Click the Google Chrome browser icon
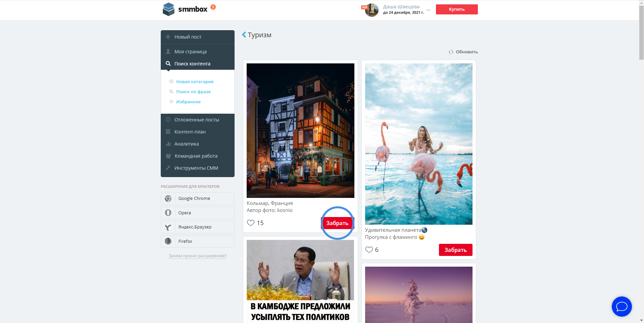Image resolution: width=644 pixels, height=323 pixels. click(168, 199)
